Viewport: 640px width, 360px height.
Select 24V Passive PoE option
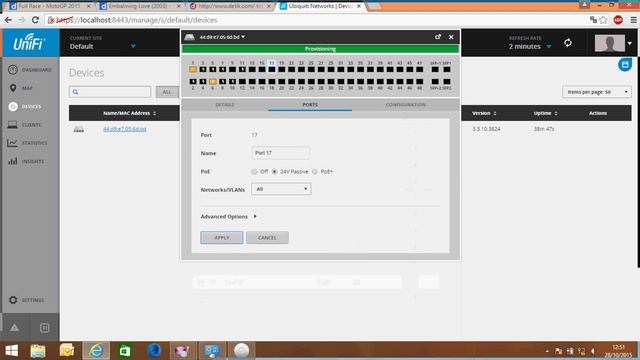coord(275,171)
